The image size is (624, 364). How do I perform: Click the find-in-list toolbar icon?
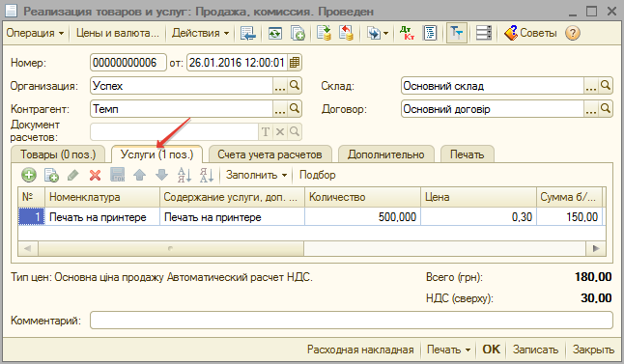248,33
